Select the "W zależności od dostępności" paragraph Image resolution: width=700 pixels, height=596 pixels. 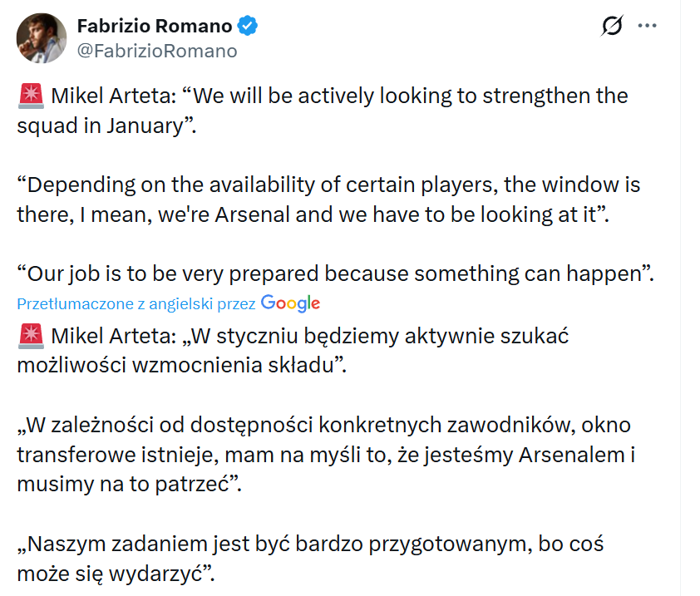click(324, 456)
